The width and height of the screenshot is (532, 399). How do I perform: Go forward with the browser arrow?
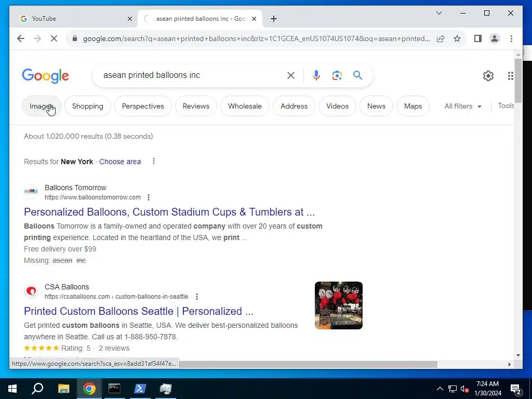click(x=37, y=38)
